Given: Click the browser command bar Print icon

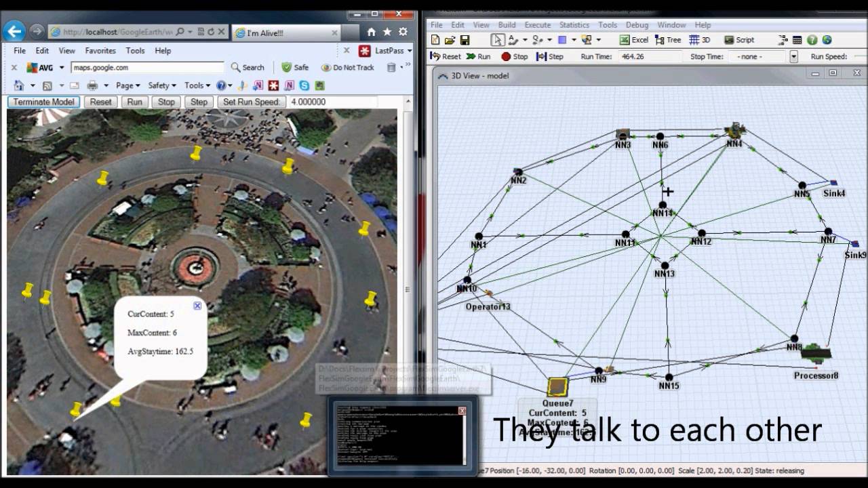Looking at the screenshot, I should (92, 85).
